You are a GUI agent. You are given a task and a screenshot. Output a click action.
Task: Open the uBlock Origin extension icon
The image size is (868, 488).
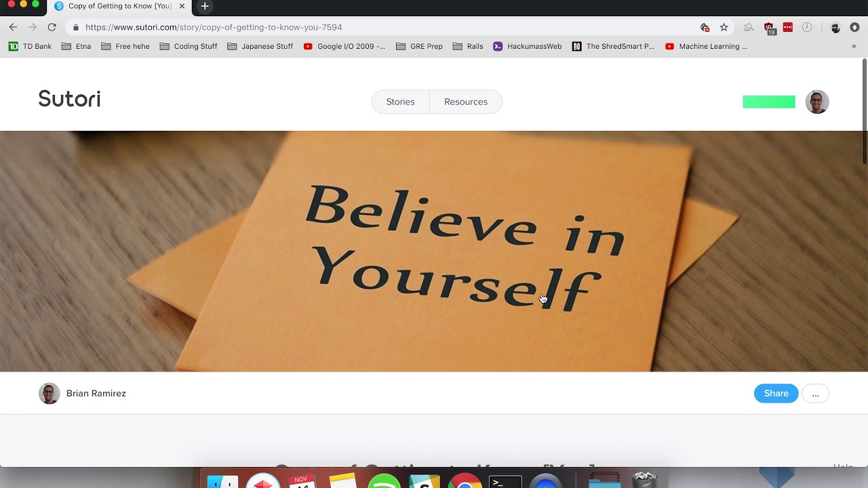click(x=769, y=28)
